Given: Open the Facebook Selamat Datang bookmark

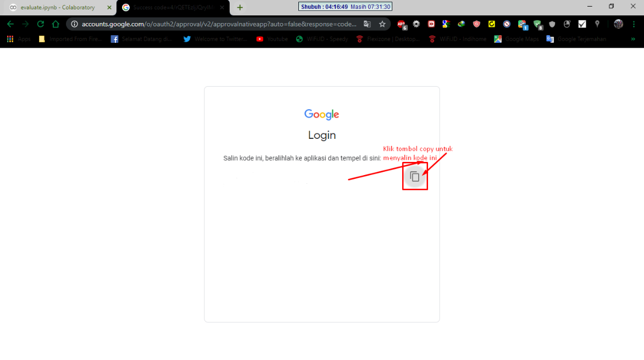Looking at the screenshot, I should (x=141, y=39).
